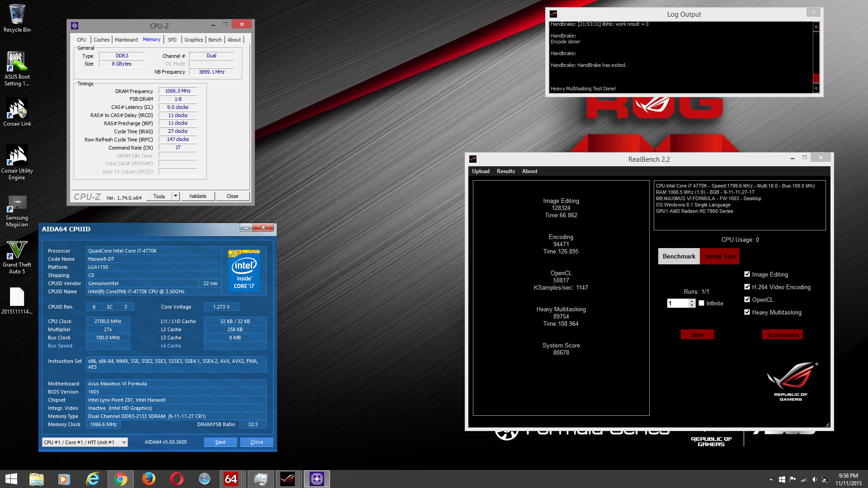Open the Action Center flag tray icon

click(793, 479)
